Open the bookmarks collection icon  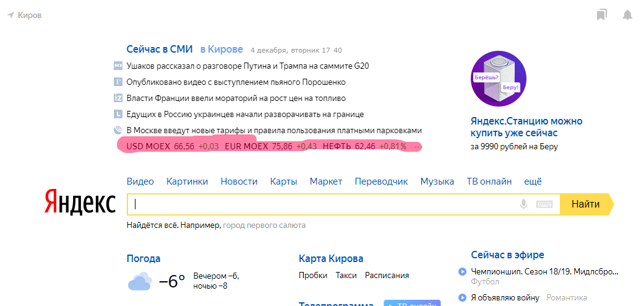[602, 15]
